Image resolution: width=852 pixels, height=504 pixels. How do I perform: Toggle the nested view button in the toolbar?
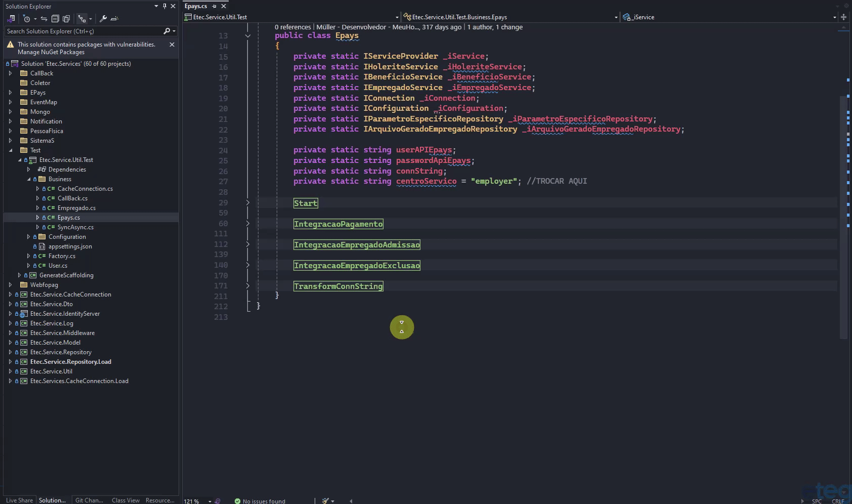82,19
